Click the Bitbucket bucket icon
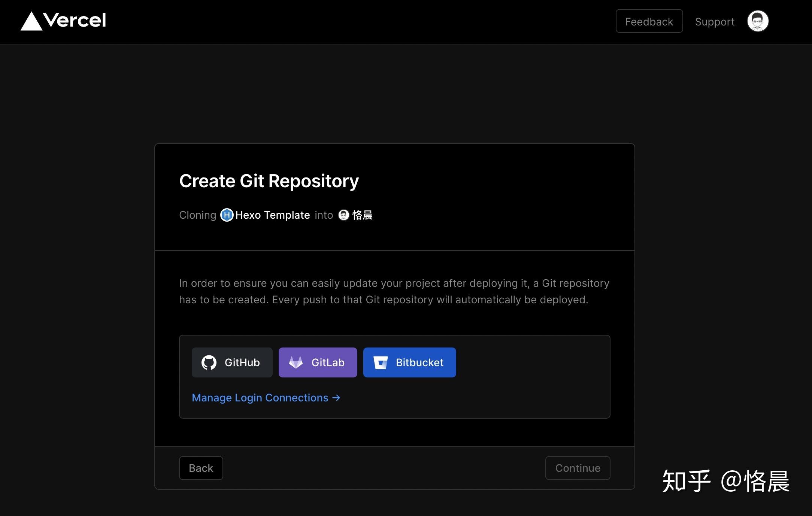812x516 pixels. (380, 362)
